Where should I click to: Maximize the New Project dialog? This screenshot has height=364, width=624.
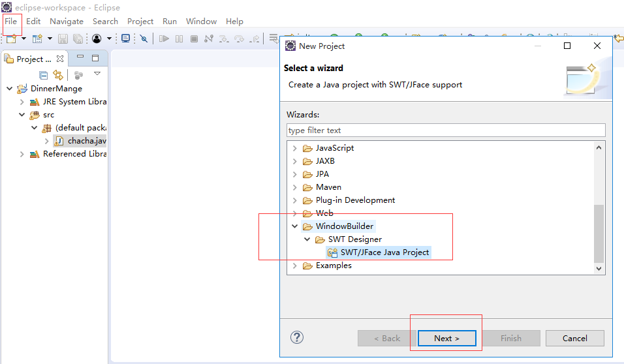pos(567,46)
